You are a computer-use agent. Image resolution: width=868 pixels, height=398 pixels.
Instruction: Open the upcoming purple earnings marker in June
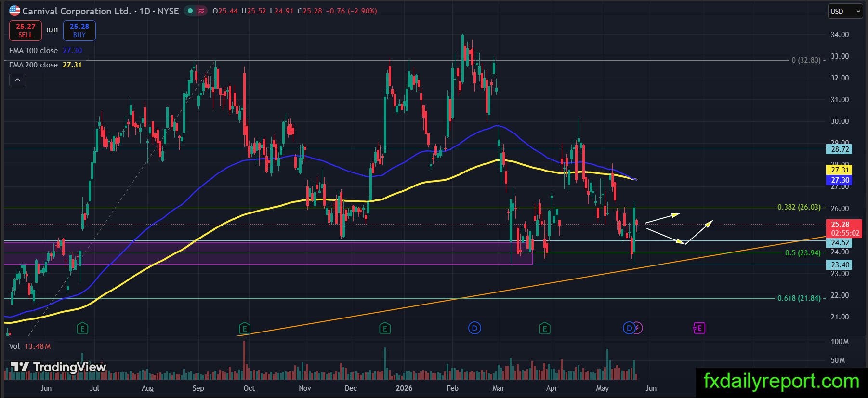pos(699,329)
